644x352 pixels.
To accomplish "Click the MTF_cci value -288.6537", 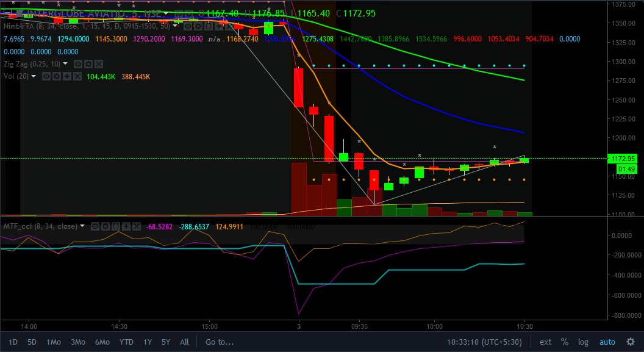I will 194,227.
